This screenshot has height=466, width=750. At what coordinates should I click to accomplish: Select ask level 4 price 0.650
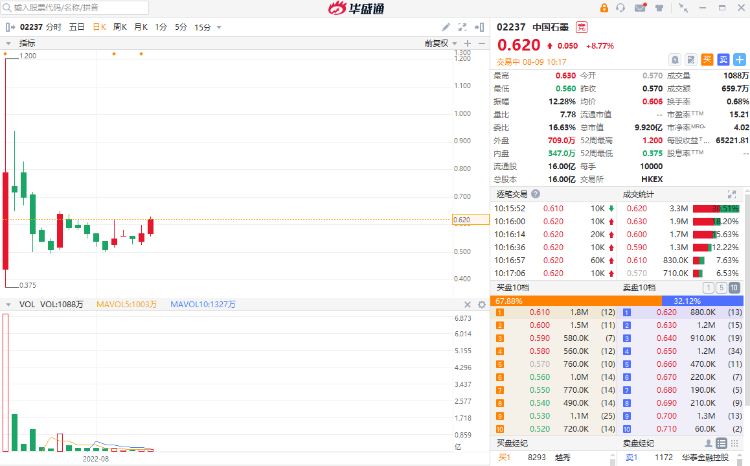click(666, 351)
